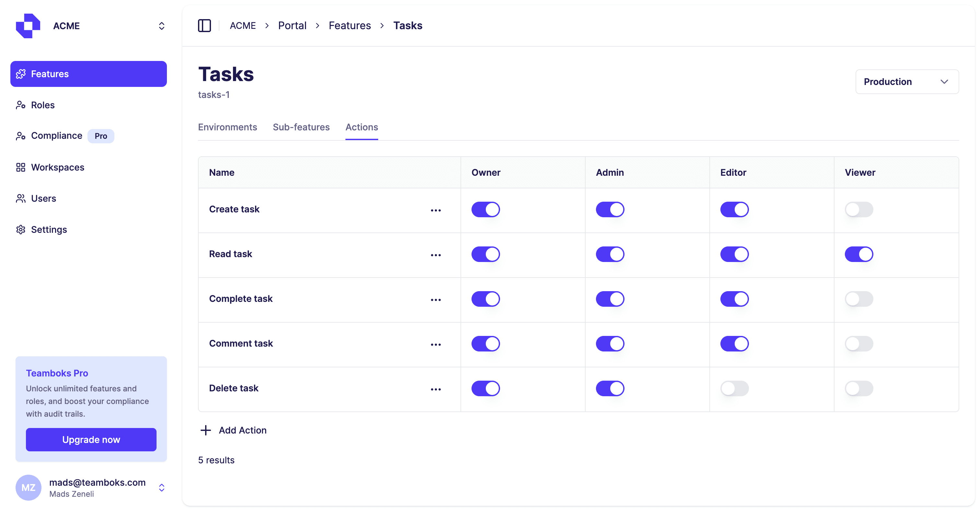The image size is (980, 511).
Task: Disable Read task for Viewer
Action: click(859, 254)
